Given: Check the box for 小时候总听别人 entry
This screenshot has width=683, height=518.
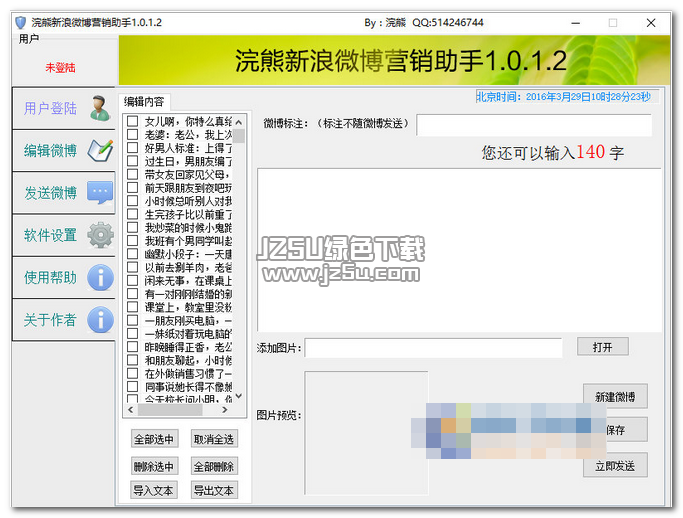Looking at the screenshot, I should pos(132,201).
